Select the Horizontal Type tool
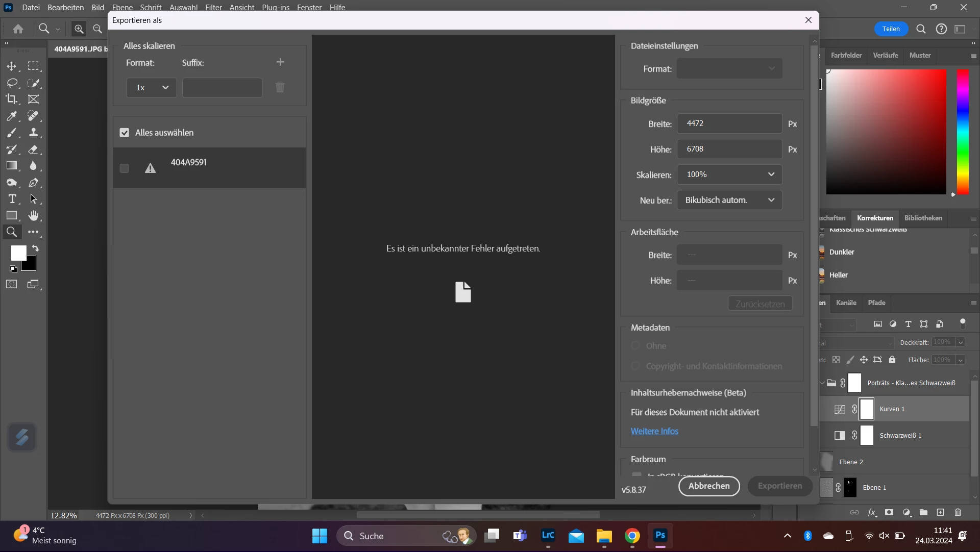The image size is (980, 552). click(12, 199)
